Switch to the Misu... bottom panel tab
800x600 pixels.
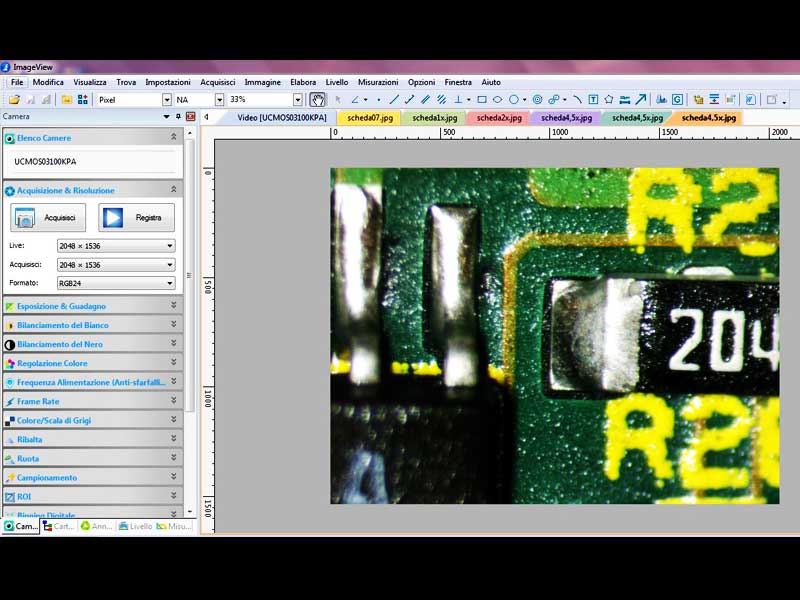click(x=174, y=526)
